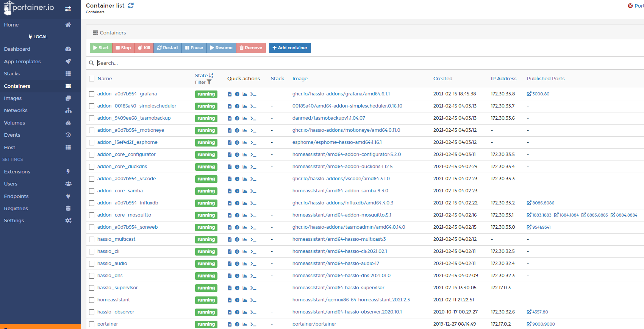Select checkbox for addon_core_samba

[x=92, y=191]
